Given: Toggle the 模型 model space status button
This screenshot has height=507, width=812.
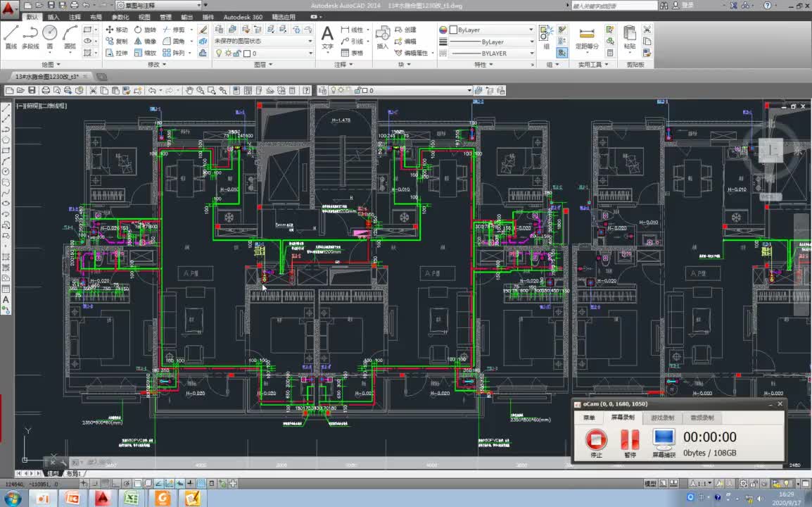Looking at the screenshot, I should click(x=651, y=484).
